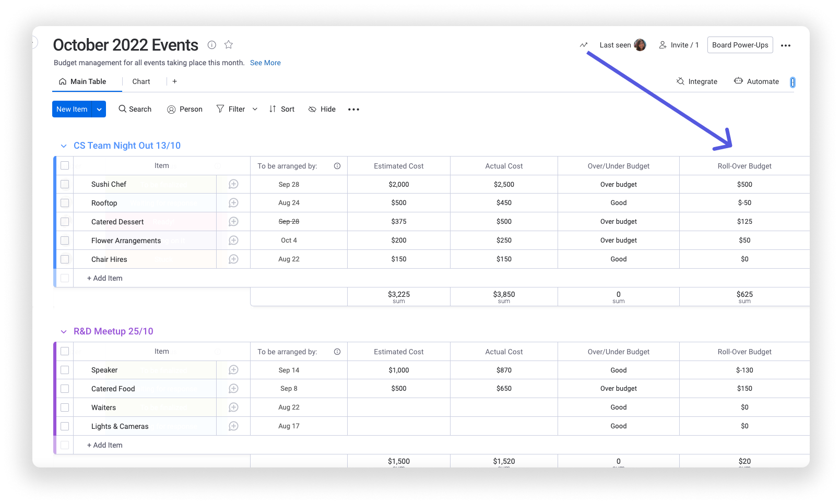
Task: Open the activity trend icon
Action: [584, 45]
